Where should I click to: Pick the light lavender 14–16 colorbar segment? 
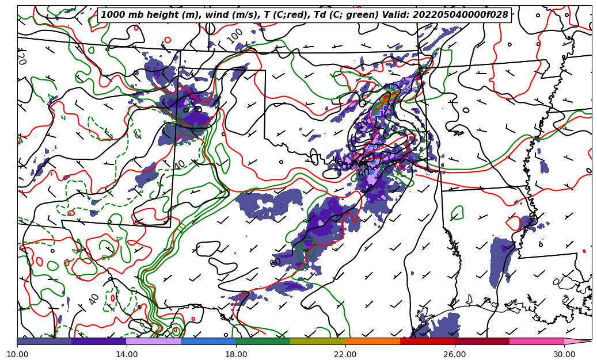153,341
